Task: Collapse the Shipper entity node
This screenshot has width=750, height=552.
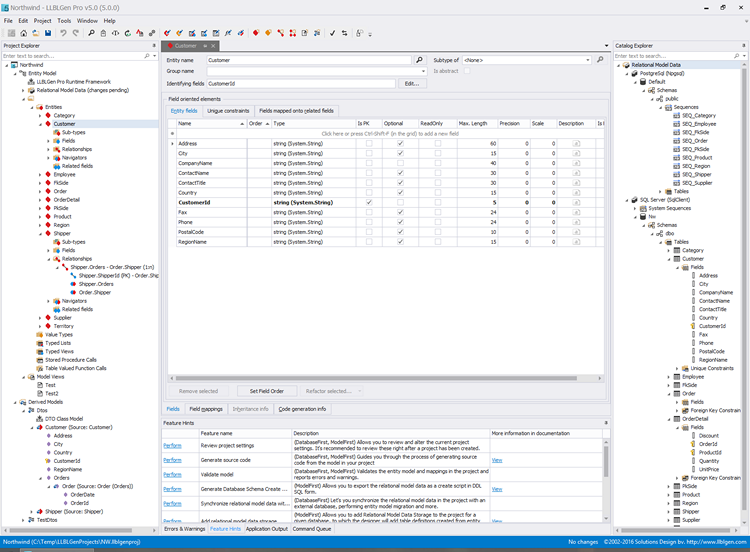Action: (x=40, y=233)
